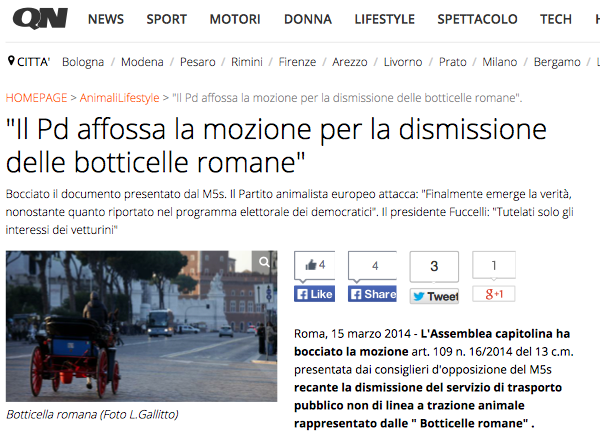Open the AnimaliLifestyle breadcrumb link
600x446 pixels.
[119, 98]
